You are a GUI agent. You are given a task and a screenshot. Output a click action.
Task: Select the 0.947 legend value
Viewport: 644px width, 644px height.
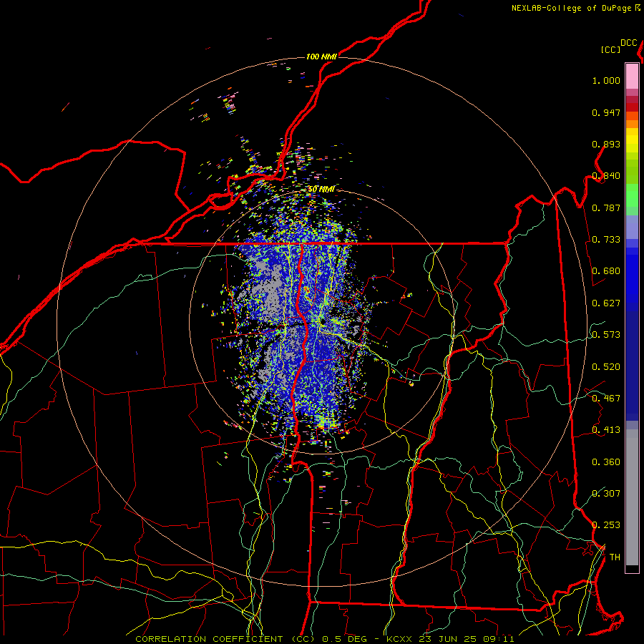pyautogui.click(x=606, y=112)
